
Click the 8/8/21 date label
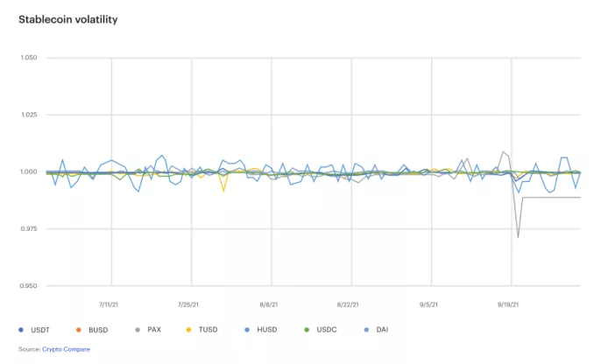pyautogui.click(x=269, y=304)
